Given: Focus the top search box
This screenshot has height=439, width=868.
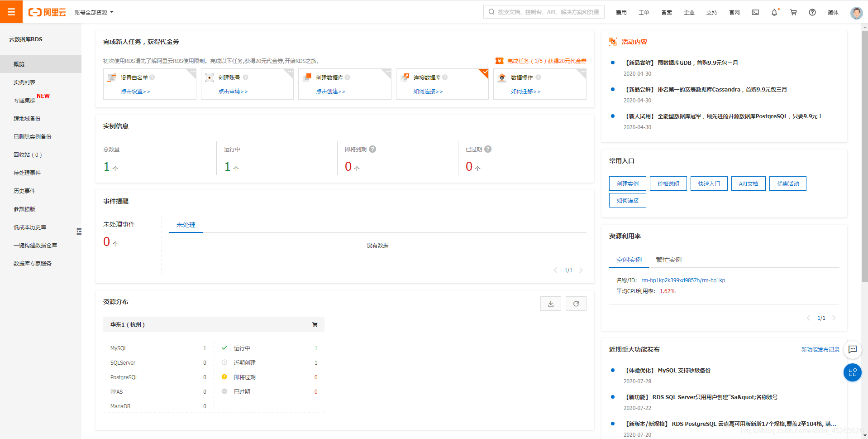Looking at the screenshot, I should [544, 12].
